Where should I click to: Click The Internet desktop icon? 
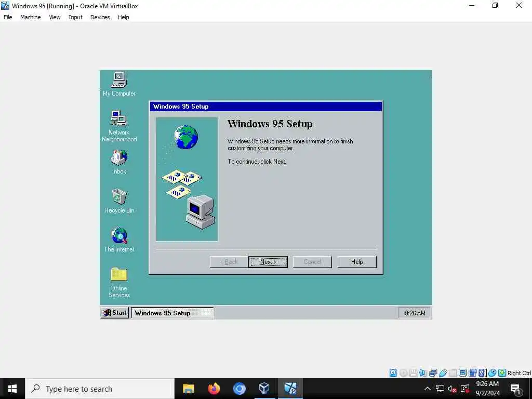[119, 240]
